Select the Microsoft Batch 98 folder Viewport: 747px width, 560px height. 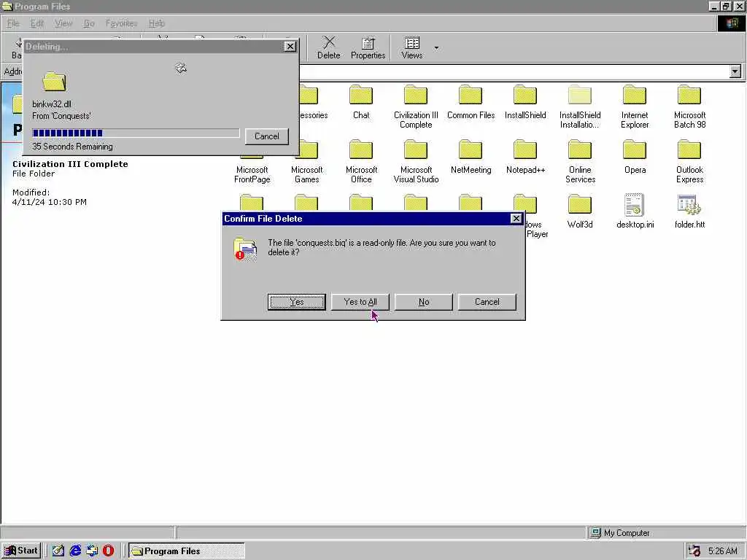689,106
